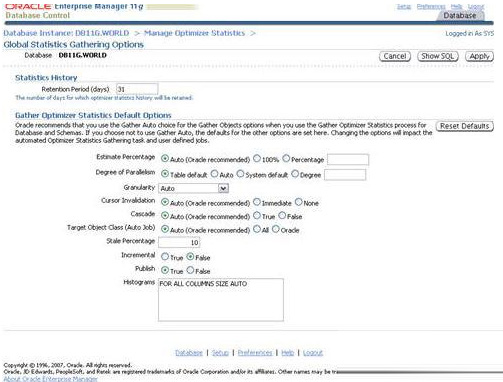This screenshot has height=382, width=503.
Task: Set Cascade to True
Action: 257,216
